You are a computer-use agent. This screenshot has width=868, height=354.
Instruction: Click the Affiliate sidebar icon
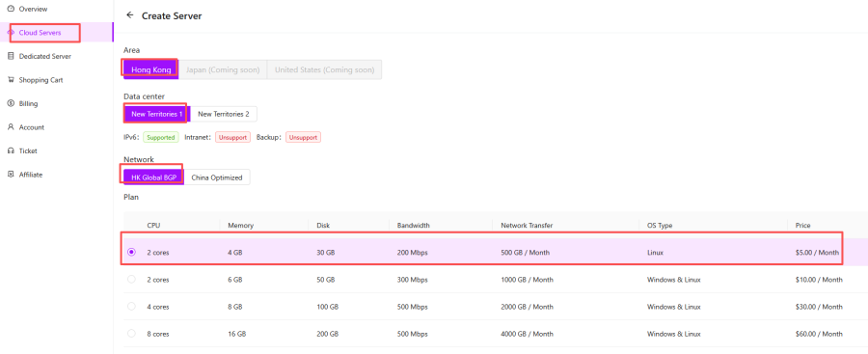pyautogui.click(x=11, y=175)
